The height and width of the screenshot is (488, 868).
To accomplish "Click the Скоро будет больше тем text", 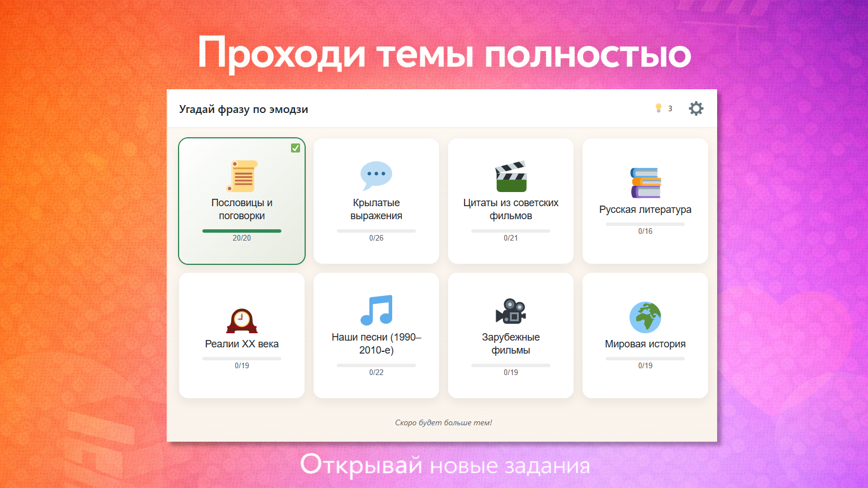I will tap(442, 422).
